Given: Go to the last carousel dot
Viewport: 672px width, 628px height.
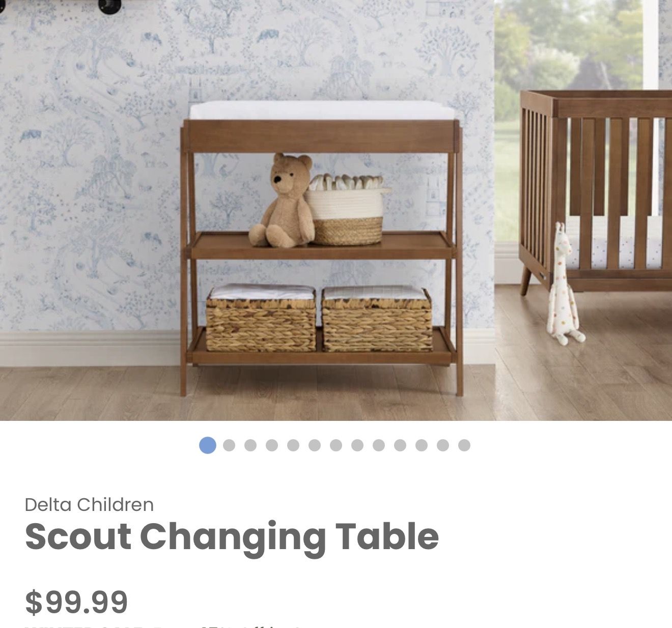Looking at the screenshot, I should [464, 445].
